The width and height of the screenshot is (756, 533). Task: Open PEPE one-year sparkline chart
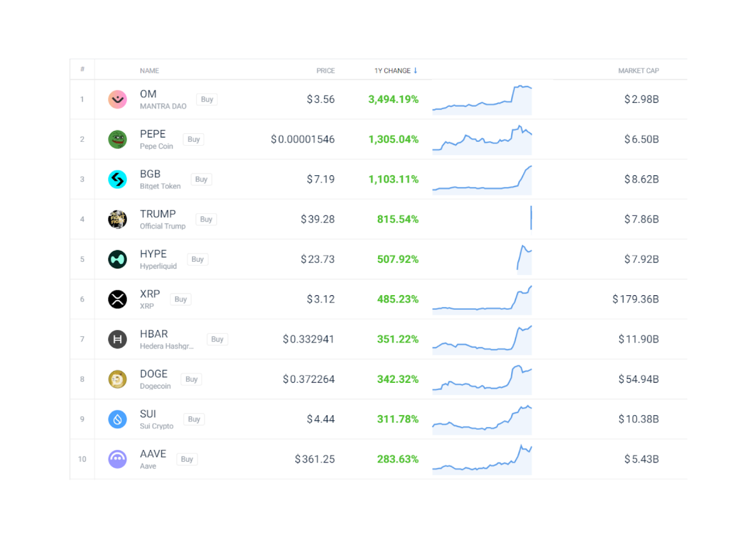(482, 140)
